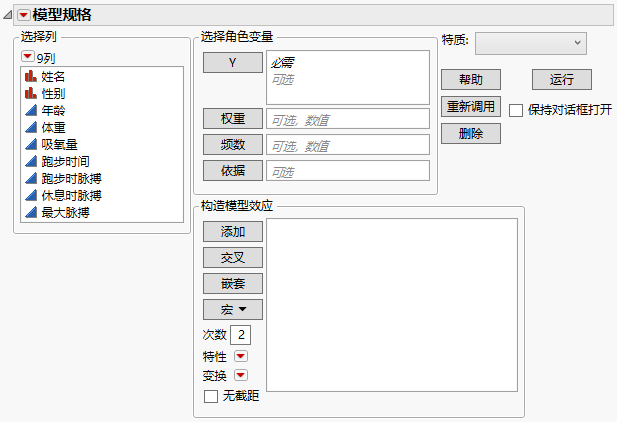This screenshot has width=617, height=422.
Task: Click the continuous icon beside 休息时脉搏
Action: pos(31,195)
